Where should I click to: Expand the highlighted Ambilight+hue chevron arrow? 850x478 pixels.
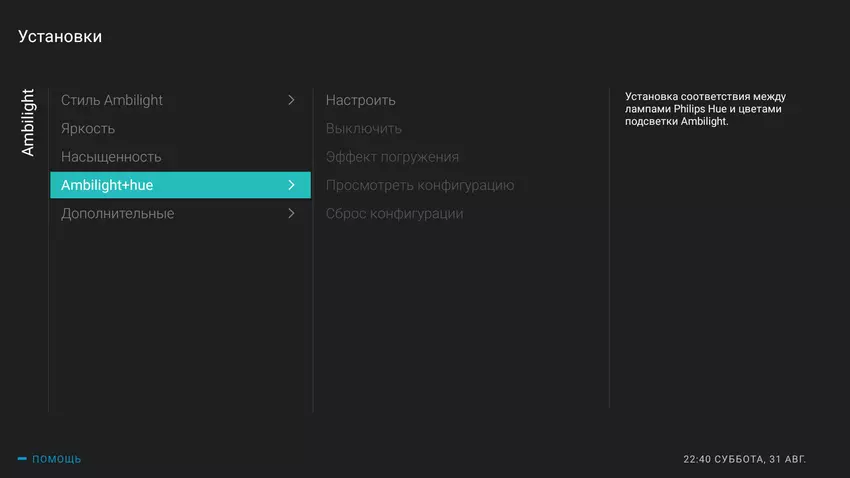291,185
